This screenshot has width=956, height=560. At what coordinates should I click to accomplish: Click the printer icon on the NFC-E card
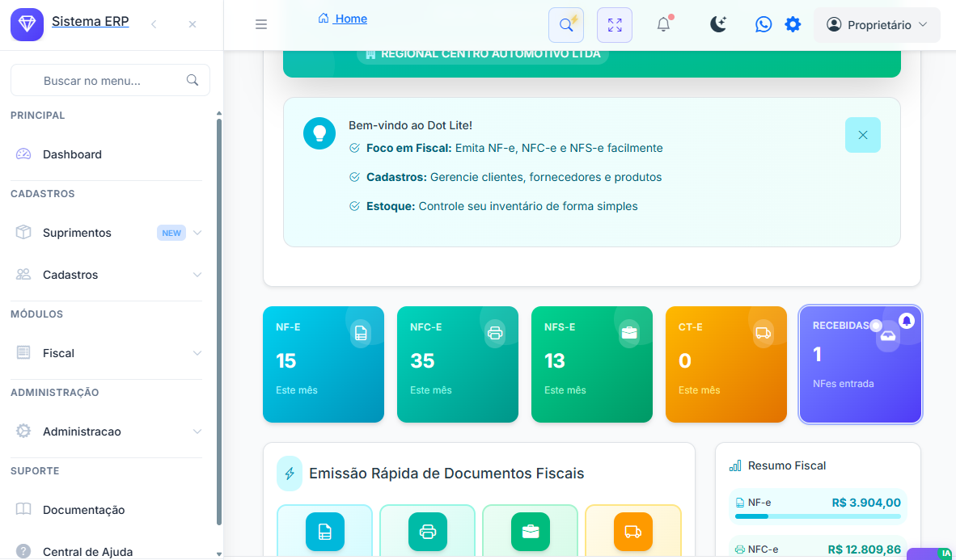[x=495, y=332]
